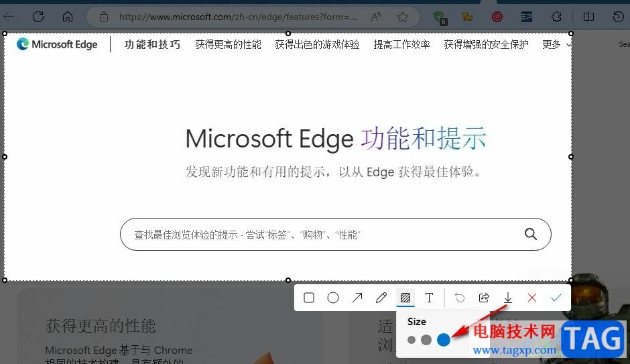
Task: Click the Microsoft Edge logo link
Action: [57, 44]
